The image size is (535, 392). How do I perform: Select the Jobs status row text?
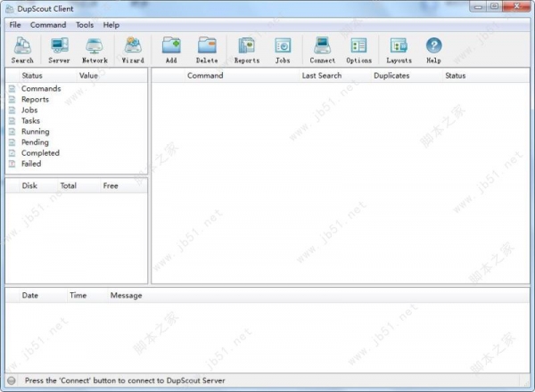[x=29, y=110]
